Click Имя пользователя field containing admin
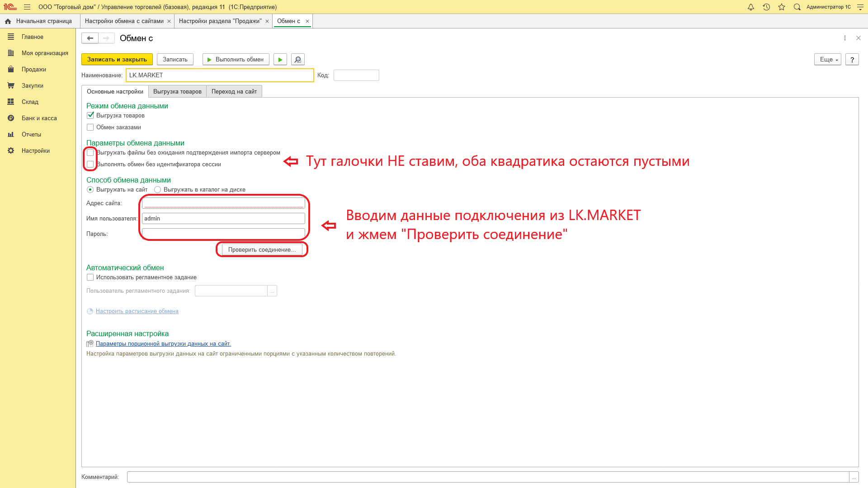This screenshot has height=488, width=868. click(223, 219)
